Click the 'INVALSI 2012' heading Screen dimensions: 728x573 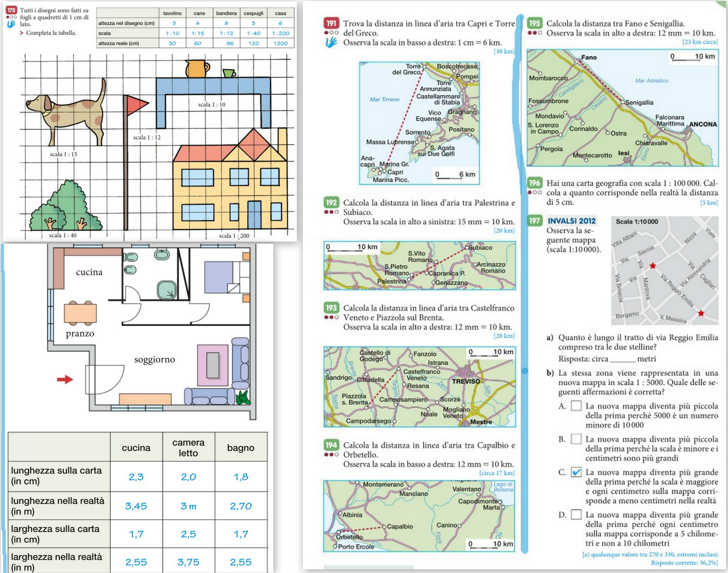click(x=572, y=221)
